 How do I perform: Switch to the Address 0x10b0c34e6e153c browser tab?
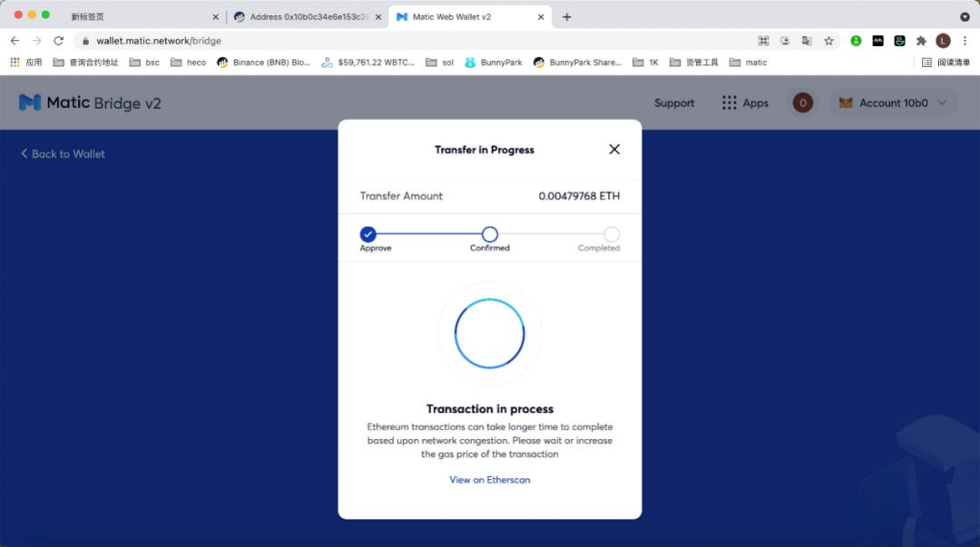309,17
